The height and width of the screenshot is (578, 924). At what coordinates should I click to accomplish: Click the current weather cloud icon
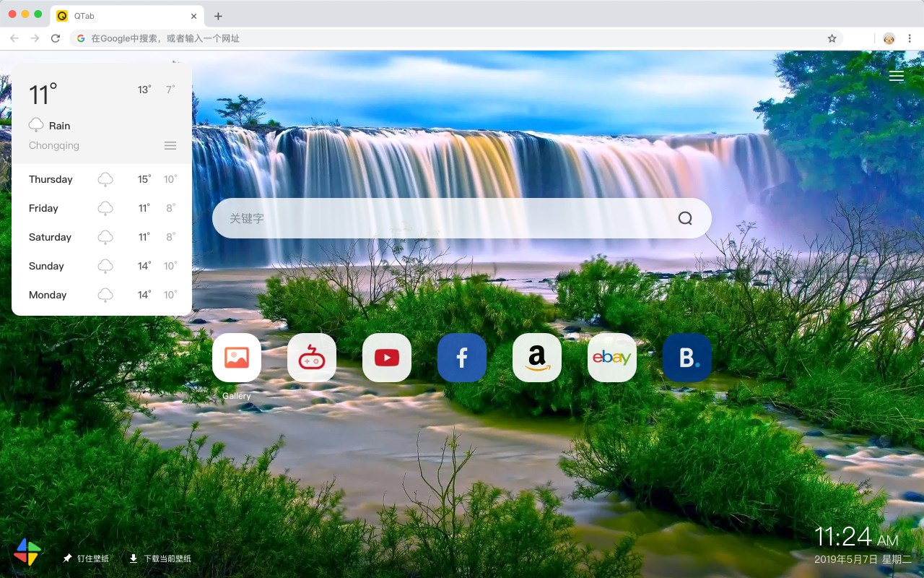pyautogui.click(x=36, y=125)
